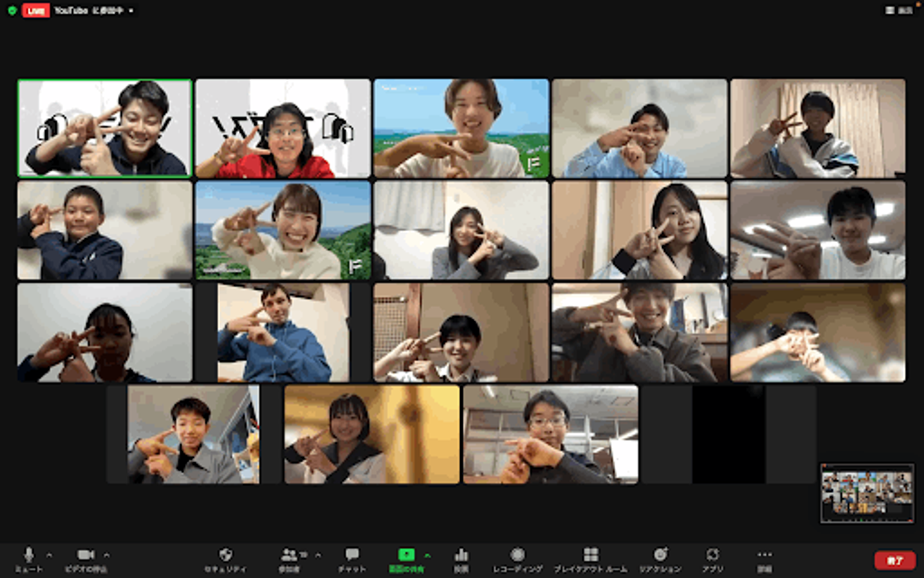The height and width of the screenshot is (578, 924).
Task: Expand video options arrow beside camera
Action: tap(107, 555)
